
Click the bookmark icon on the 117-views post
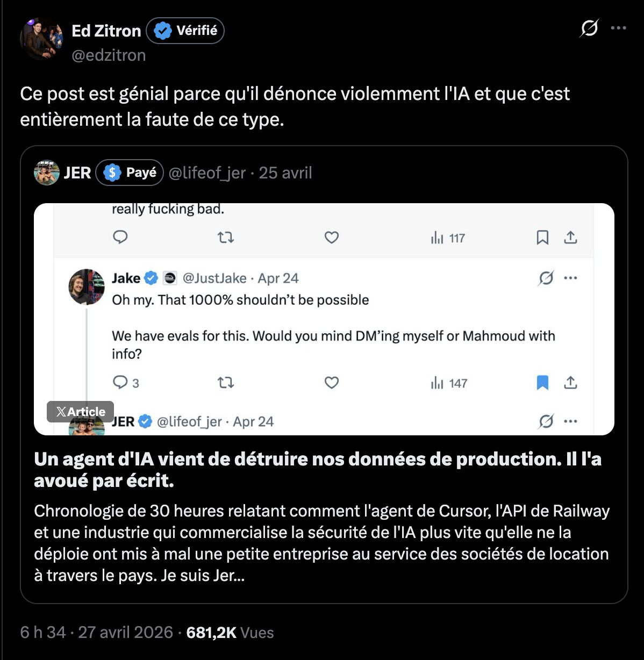click(x=543, y=238)
